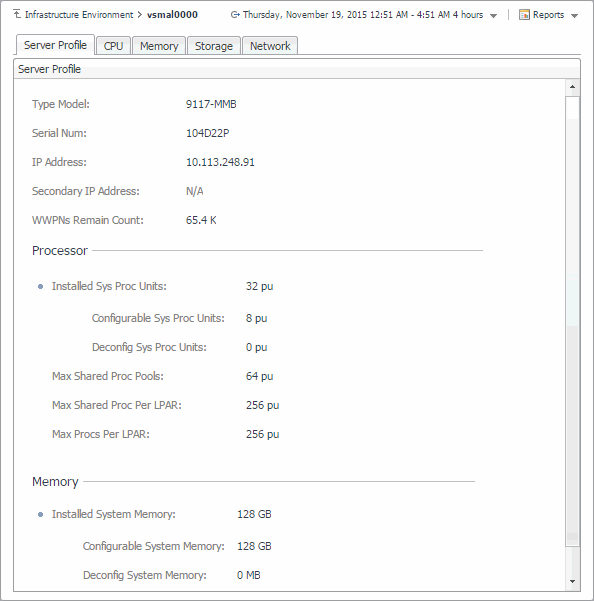
Task: Select the Server Profile tab
Action: pyautogui.click(x=55, y=45)
